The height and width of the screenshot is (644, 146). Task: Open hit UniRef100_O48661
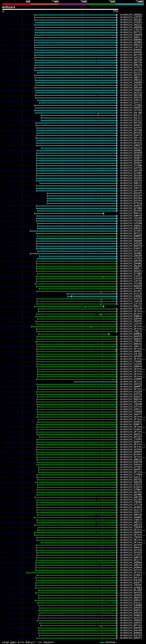point(131,15)
